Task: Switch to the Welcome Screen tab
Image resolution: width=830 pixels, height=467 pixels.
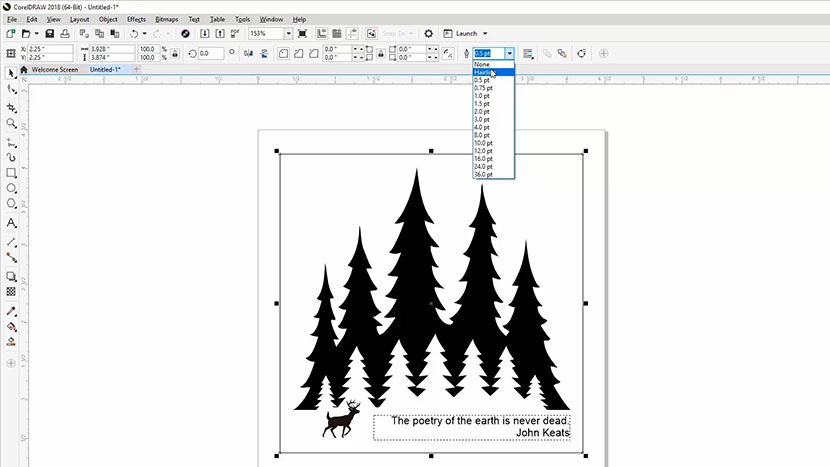Action: [x=52, y=70]
